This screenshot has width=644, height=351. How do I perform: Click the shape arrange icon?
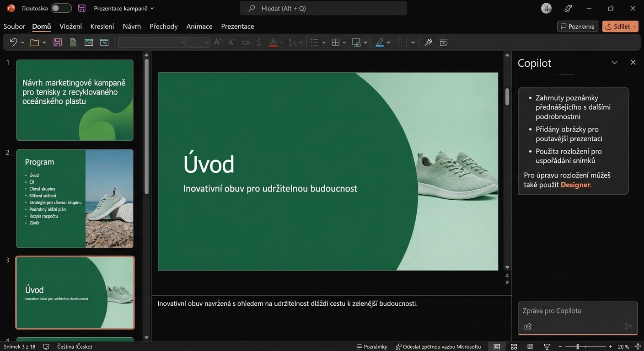tap(357, 43)
